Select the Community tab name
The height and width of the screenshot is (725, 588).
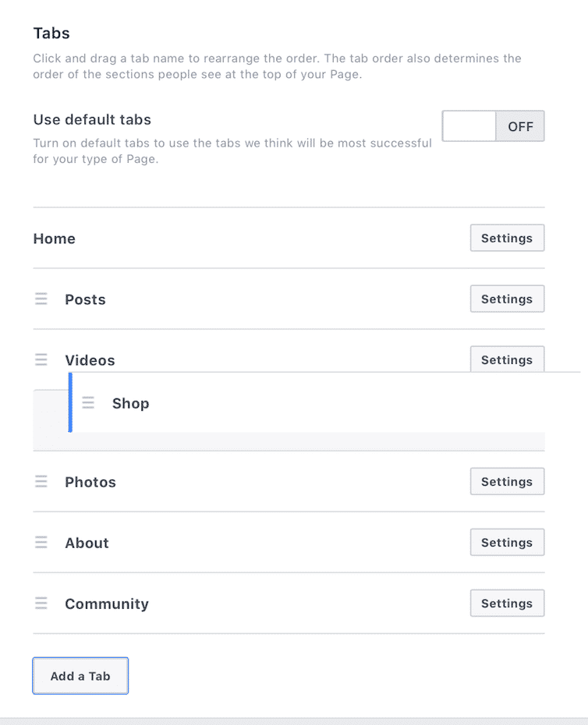tap(107, 603)
